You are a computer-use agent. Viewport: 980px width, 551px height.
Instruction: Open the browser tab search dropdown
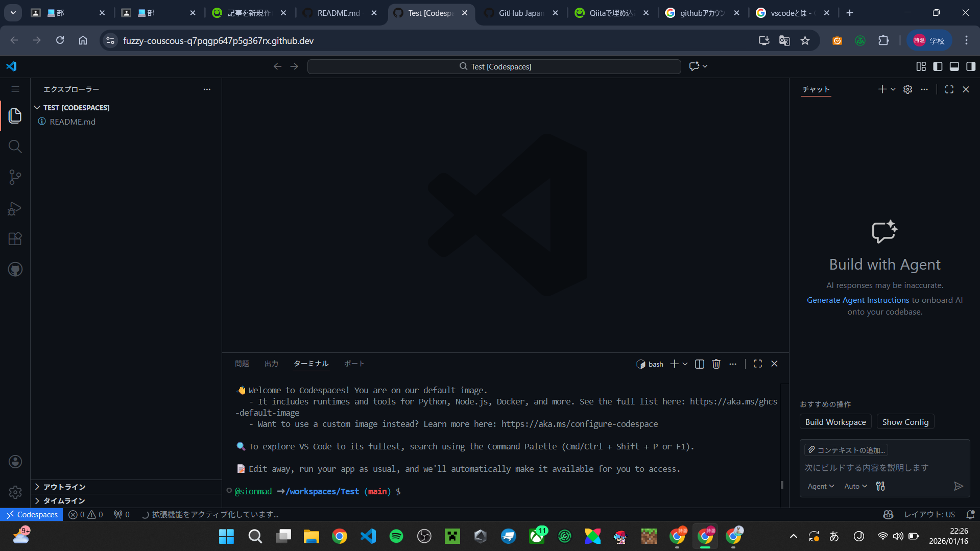point(13,13)
